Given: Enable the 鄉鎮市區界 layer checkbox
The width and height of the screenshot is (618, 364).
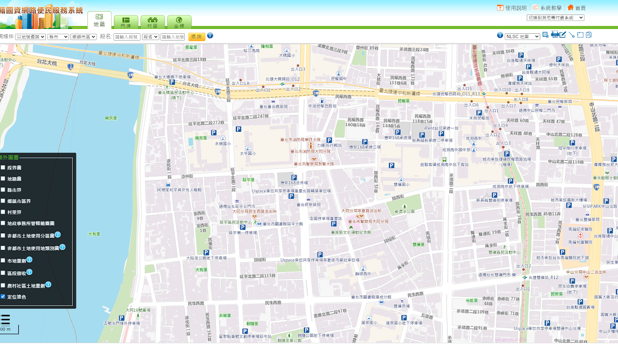Looking at the screenshot, I should [x=3, y=201].
